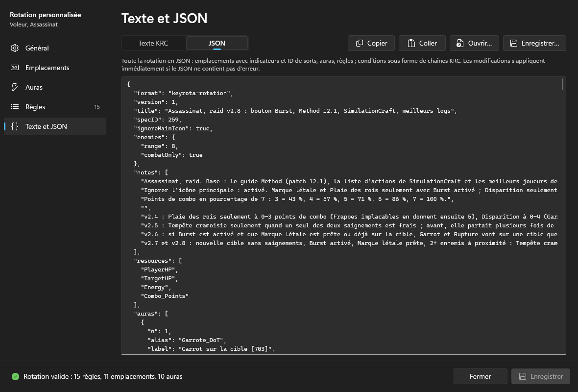The height and width of the screenshot is (392, 578).
Task: Click the Règles count badge 15
Action: pos(97,107)
